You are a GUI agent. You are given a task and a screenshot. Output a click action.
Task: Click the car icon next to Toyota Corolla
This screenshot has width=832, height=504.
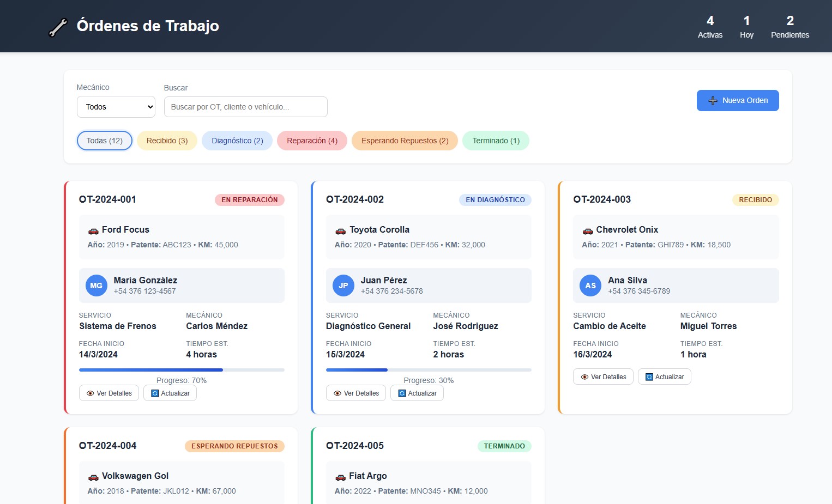[340, 230]
